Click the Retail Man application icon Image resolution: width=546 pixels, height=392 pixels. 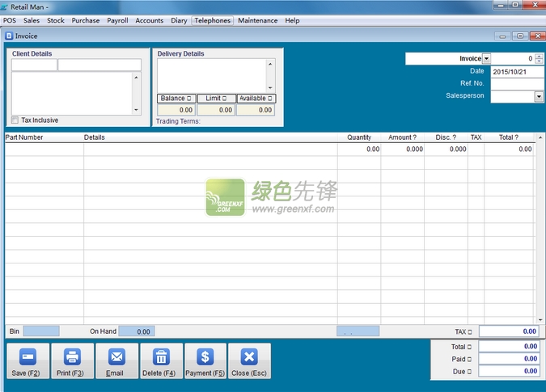(4, 7)
